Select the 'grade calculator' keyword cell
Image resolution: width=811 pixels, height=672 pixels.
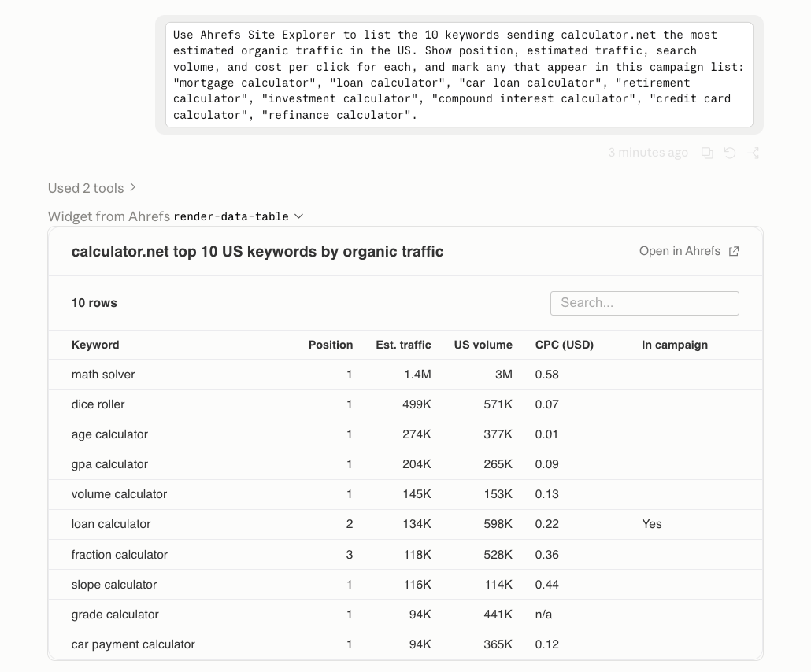click(115, 615)
